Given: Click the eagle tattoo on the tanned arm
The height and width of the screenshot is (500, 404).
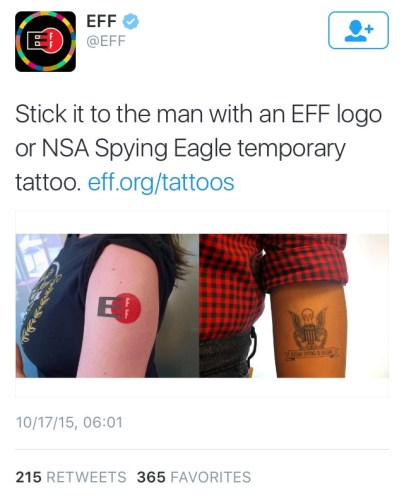Looking at the screenshot, I should tap(308, 328).
